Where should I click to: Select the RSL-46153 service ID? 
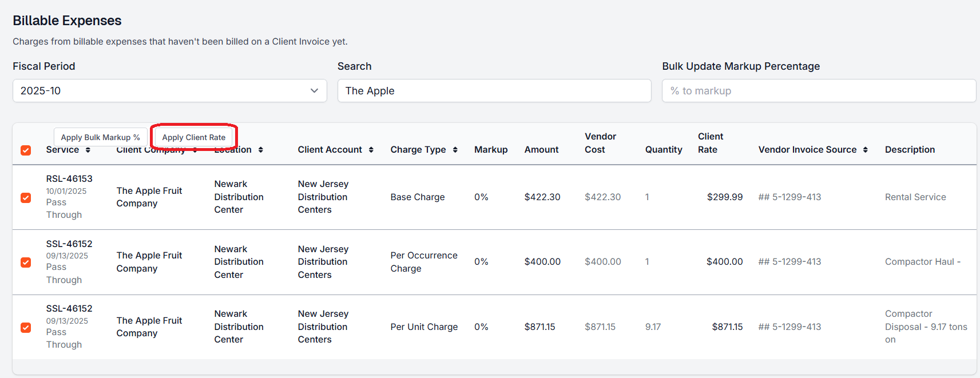[69, 179]
